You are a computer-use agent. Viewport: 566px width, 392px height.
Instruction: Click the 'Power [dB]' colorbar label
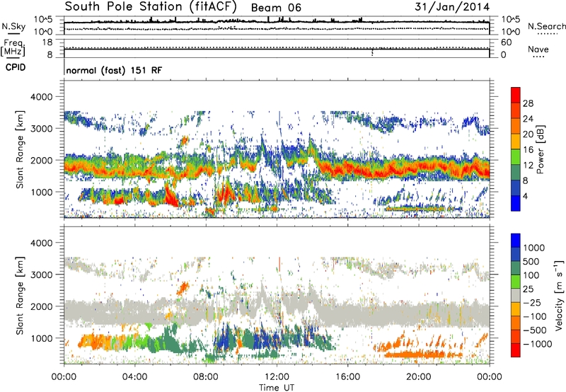[541, 149]
